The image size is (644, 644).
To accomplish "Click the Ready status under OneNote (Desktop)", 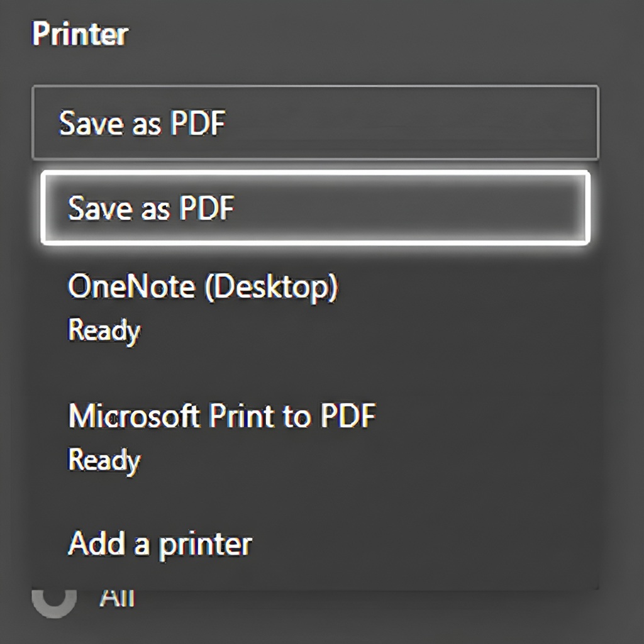I will tap(104, 330).
